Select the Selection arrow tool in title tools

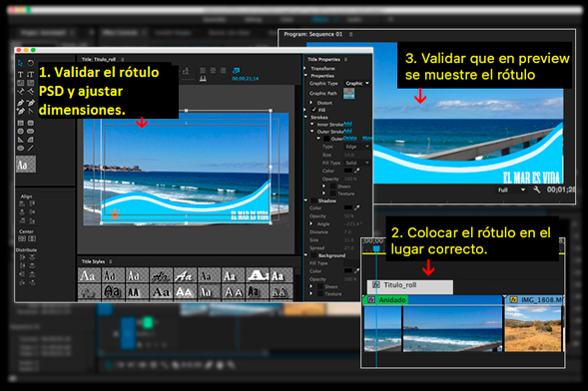20,63
